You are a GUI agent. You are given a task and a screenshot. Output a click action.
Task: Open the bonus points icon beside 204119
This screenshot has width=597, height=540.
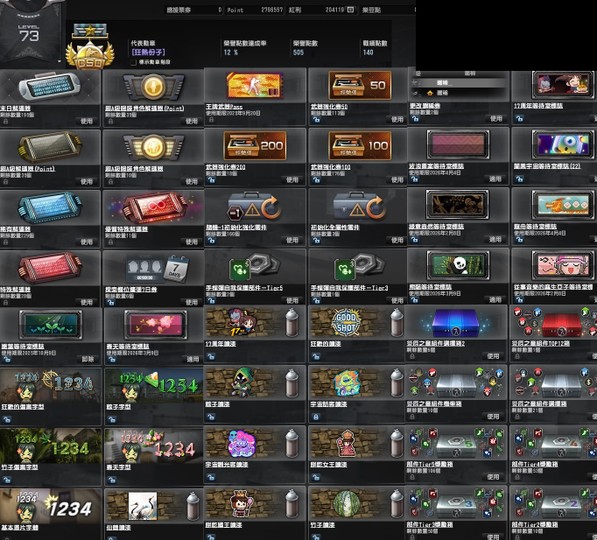pos(350,10)
